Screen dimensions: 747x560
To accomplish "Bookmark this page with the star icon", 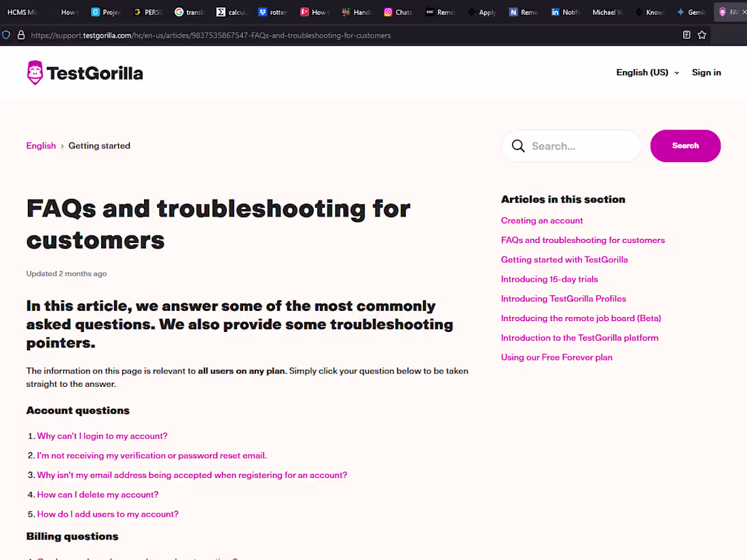I will [x=702, y=35].
